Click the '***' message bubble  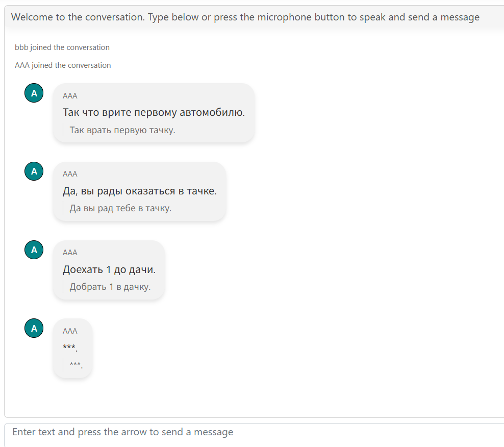coord(72,349)
